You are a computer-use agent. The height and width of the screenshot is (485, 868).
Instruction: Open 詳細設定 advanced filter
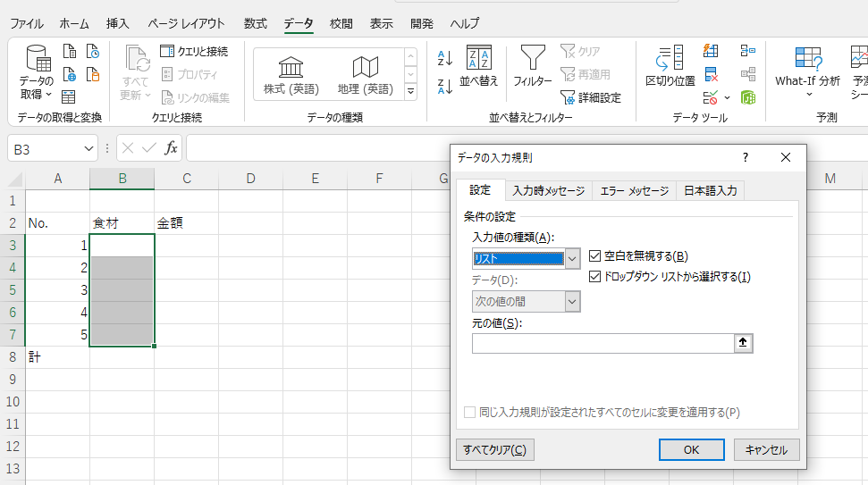pos(591,98)
